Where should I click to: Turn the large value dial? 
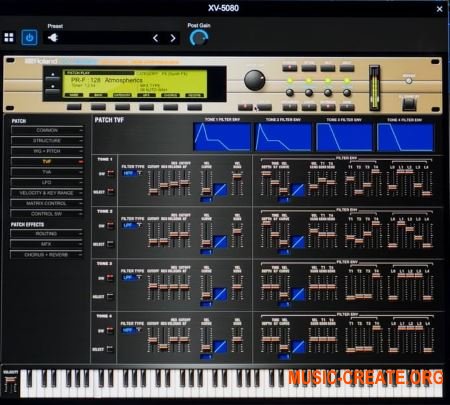pos(254,80)
